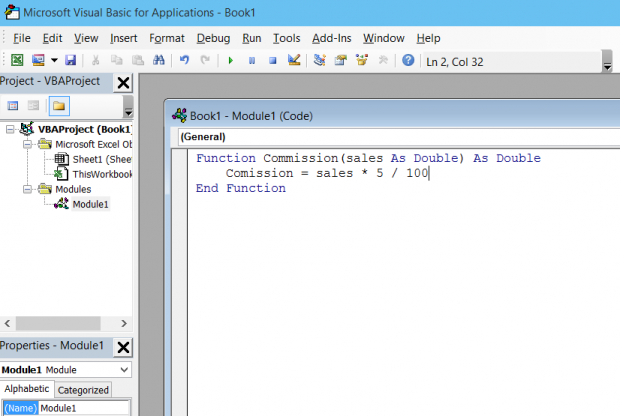Open toolbar options overflow arrow
The width and height of the screenshot is (620, 416).
(x=607, y=61)
